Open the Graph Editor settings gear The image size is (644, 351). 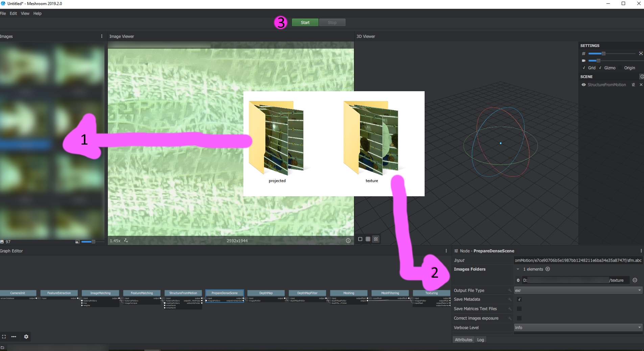pyautogui.click(x=26, y=336)
